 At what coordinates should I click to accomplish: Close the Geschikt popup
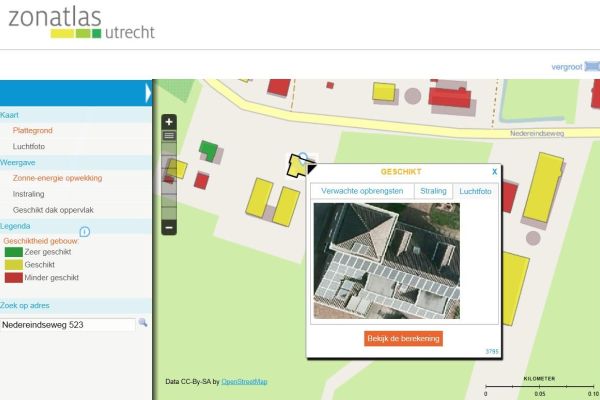click(x=494, y=172)
